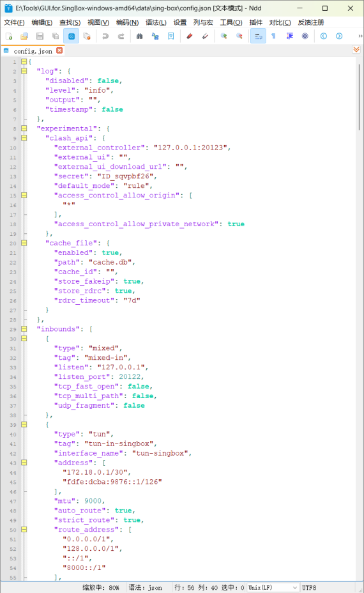Toggle the highlighted blue toolbar button
Image resolution: width=364 pixels, height=593 pixels.
point(71,36)
